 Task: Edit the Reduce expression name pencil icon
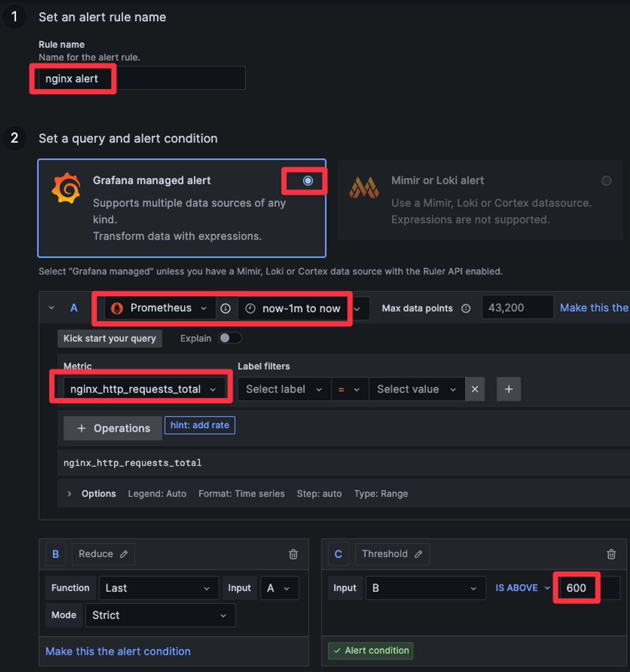click(x=124, y=554)
